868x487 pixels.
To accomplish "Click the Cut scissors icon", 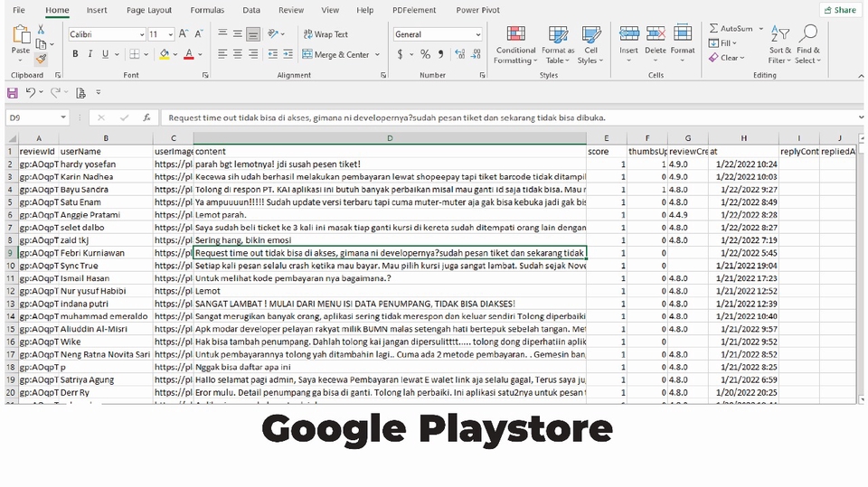I will click(41, 30).
